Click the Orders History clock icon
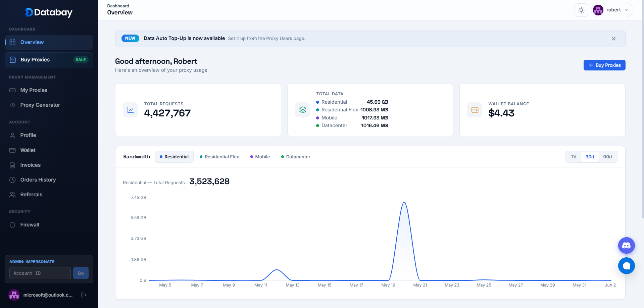Viewport: 644px width, 308px height. [12, 180]
